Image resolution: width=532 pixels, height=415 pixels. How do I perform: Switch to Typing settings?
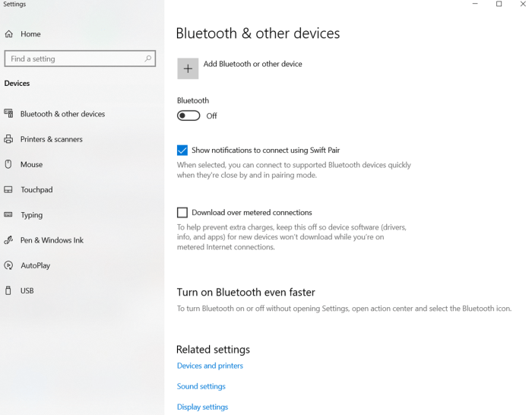click(32, 215)
